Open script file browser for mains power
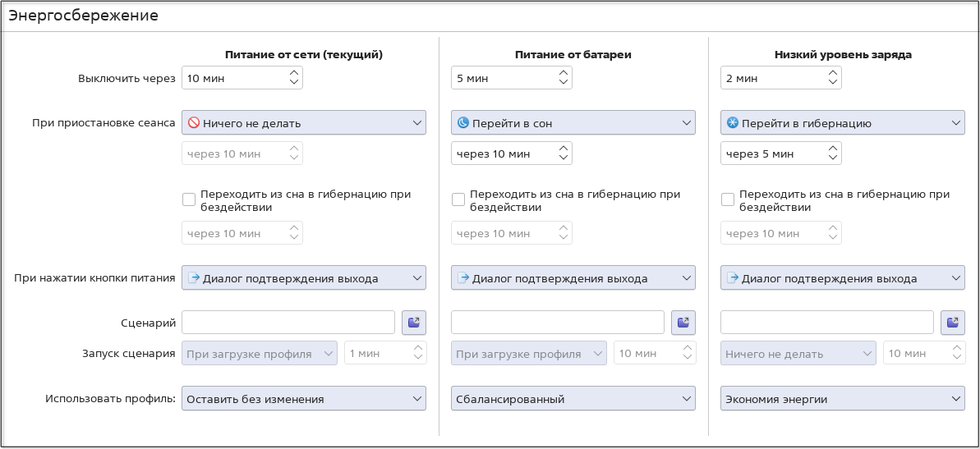This screenshot has height=449, width=980. pos(413,323)
